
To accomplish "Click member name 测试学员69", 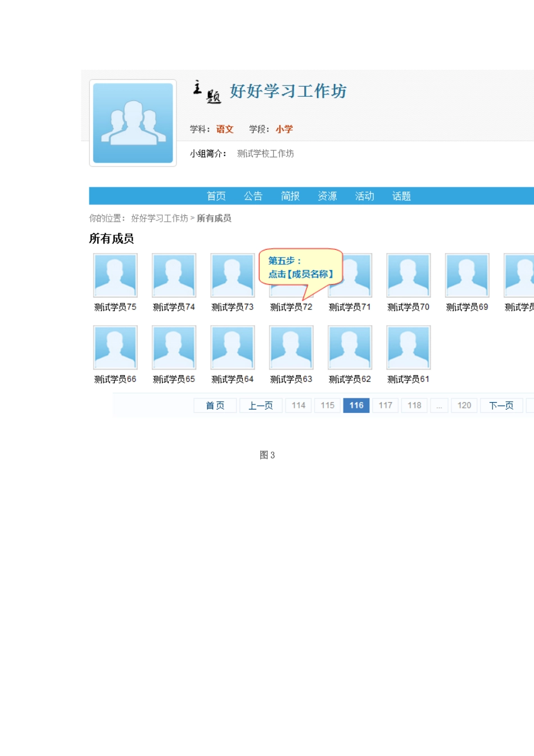I will pyautogui.click(x=467, y=307).
